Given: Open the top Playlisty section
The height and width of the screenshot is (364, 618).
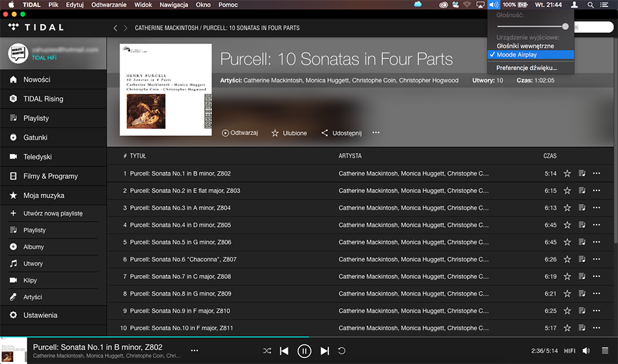Looking at the screenshot, I should tap(53, 118).
